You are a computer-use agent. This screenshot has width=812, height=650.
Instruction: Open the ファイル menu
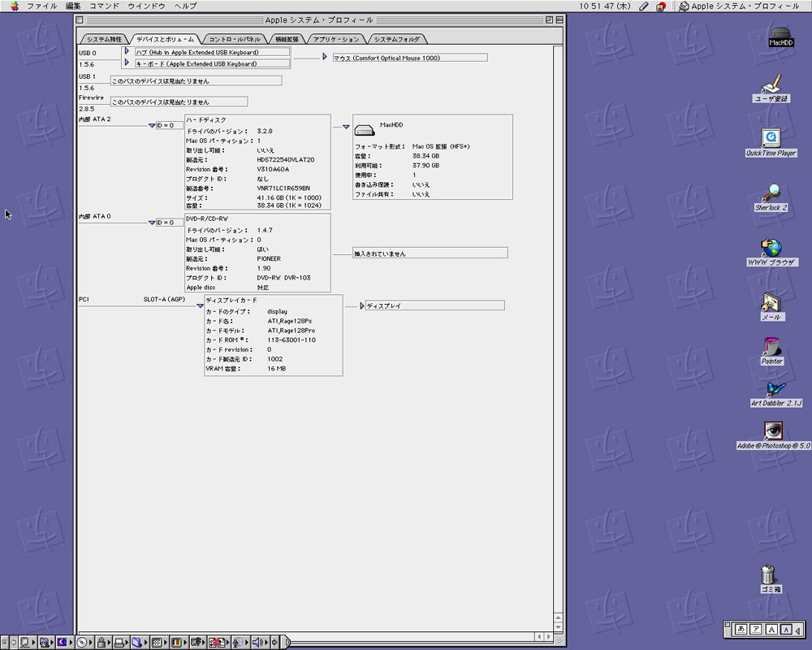(x=42, y=6)
